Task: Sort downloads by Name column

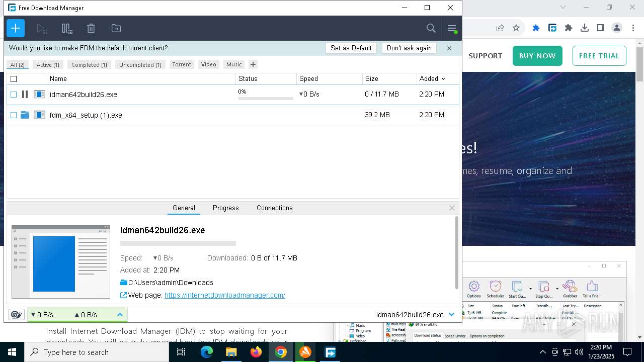Action: pos(141,79)
